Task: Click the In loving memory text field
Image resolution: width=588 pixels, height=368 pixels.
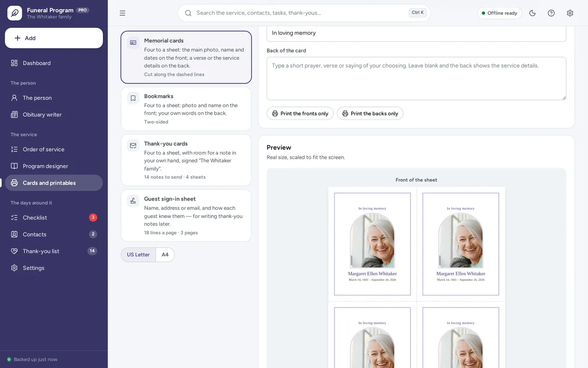Action: pos(416,33)
